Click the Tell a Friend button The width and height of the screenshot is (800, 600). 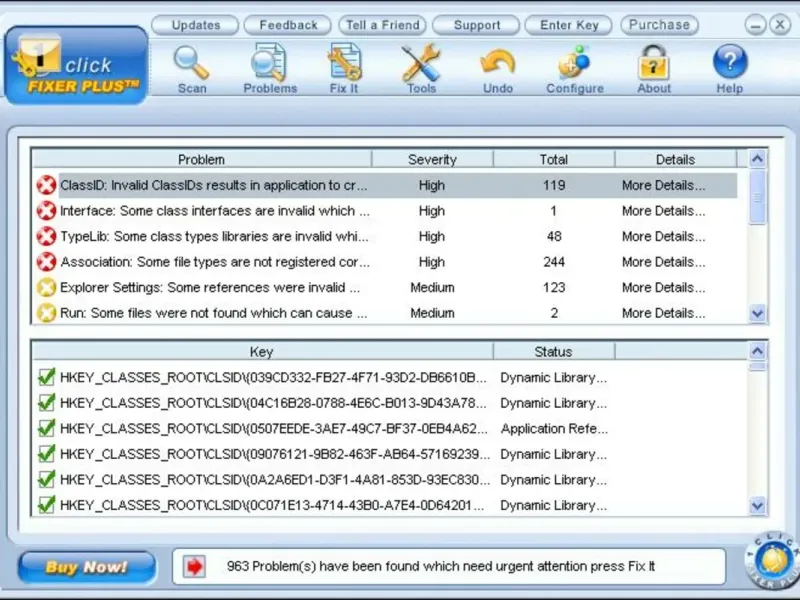(382, 25)
